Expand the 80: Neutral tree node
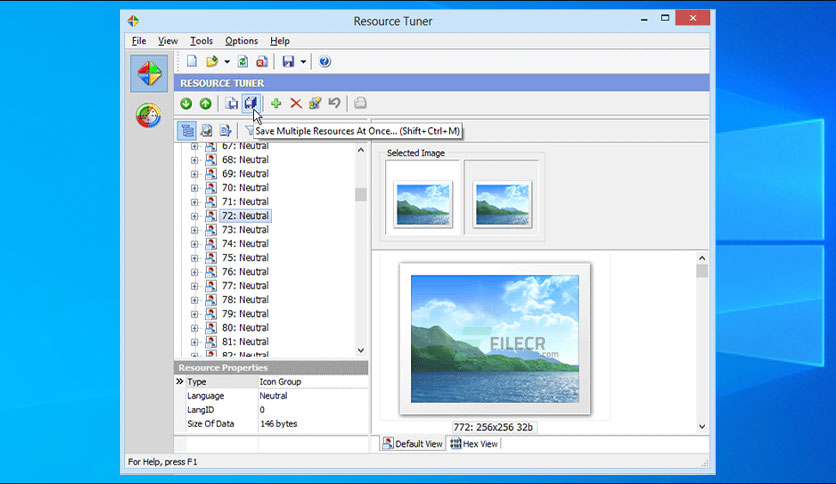 [x=195, y=328]
